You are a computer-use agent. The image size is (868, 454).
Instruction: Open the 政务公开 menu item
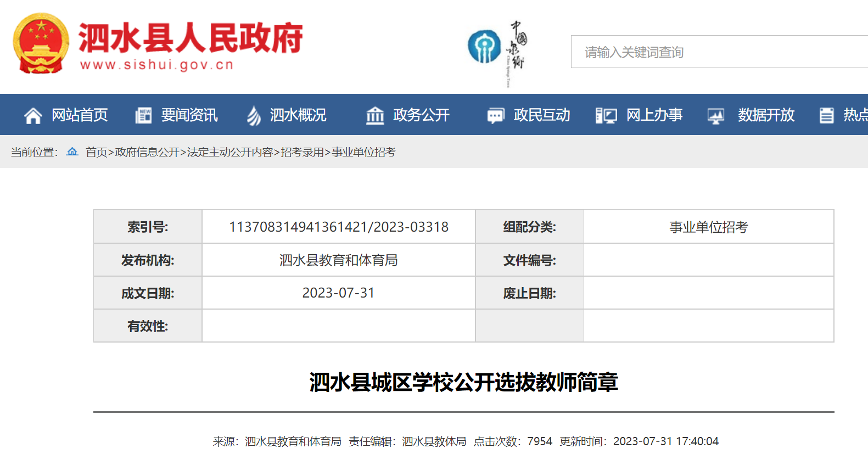421,115
